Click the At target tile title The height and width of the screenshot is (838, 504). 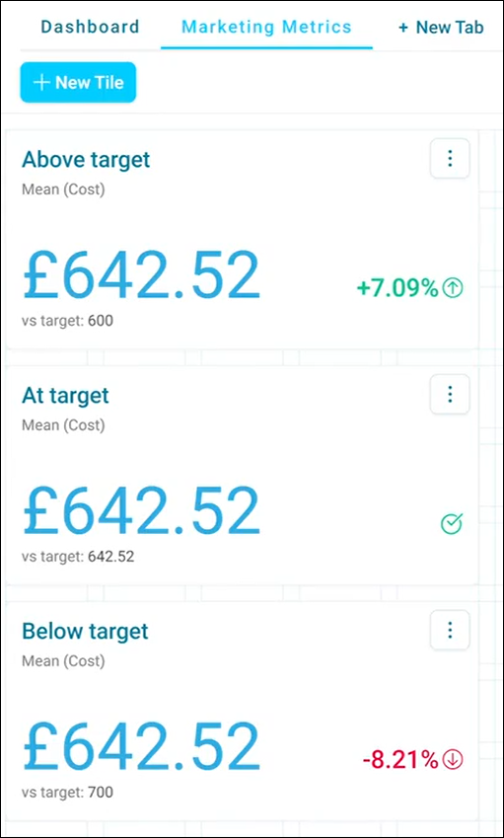coord(65,396)
